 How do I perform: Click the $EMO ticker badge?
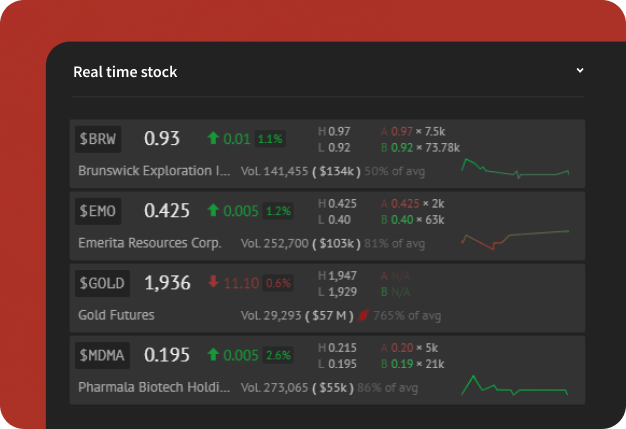pos(100,210)
